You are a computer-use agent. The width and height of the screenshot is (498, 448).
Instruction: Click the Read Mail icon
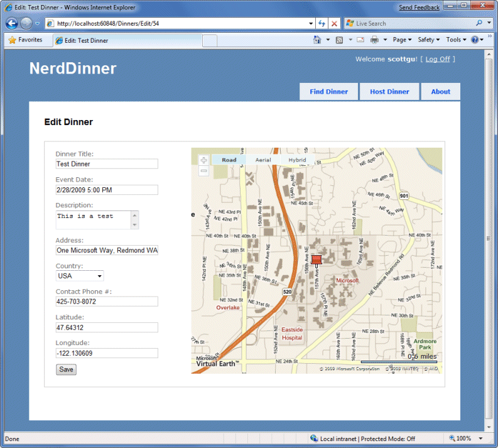(360, 40)
